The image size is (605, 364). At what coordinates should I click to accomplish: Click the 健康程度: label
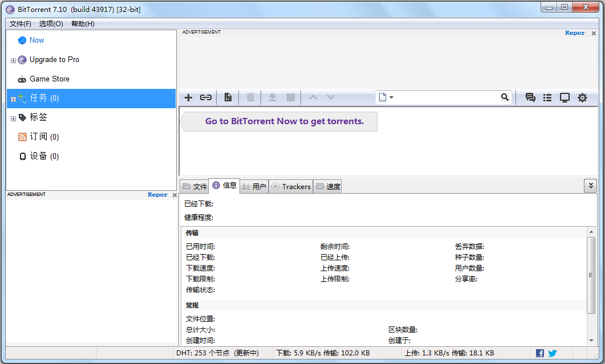[x=198, y=218]
